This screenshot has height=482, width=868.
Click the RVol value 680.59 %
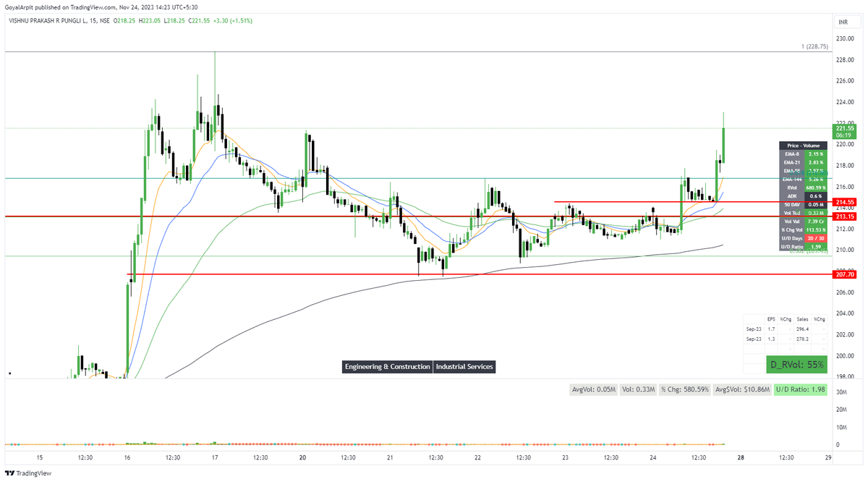point(815,187)
